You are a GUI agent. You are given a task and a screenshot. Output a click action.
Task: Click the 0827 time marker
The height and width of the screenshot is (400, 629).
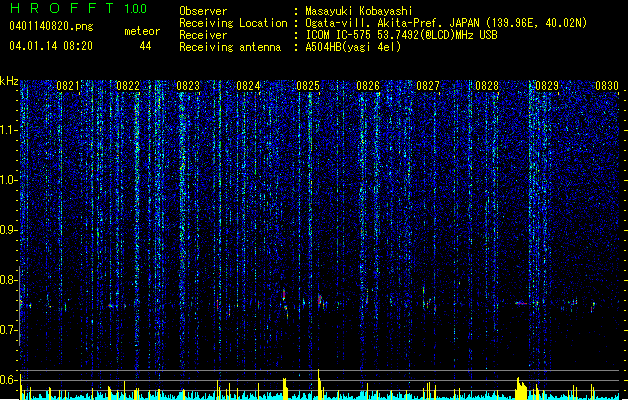(x=428, y=86)
